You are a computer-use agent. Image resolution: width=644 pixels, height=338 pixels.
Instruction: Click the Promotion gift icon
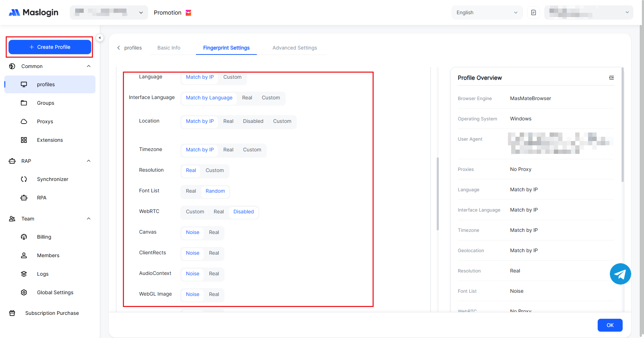click(x=188, y=13)
